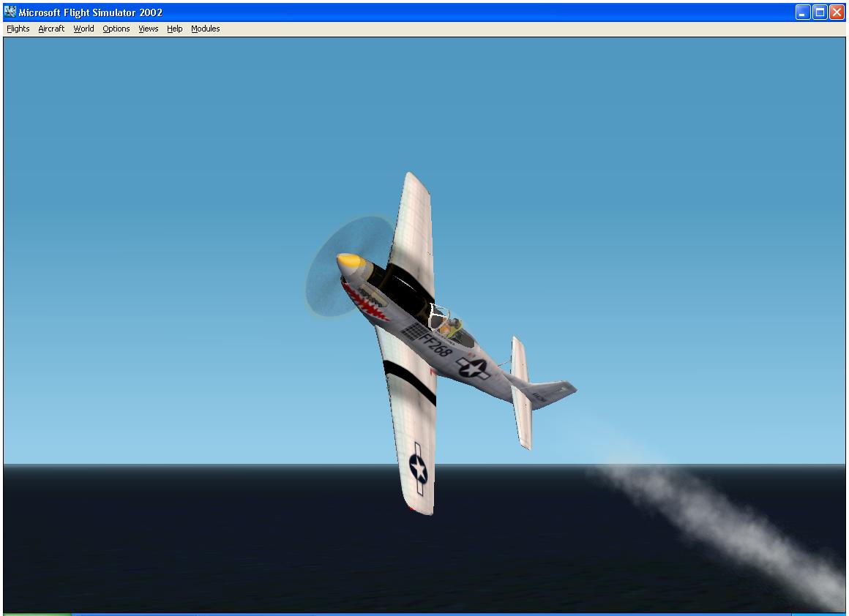Click the Flight Simulator title bar app icon
The width and height of the screenshot is (849, 616).
[x=10, y=12]
